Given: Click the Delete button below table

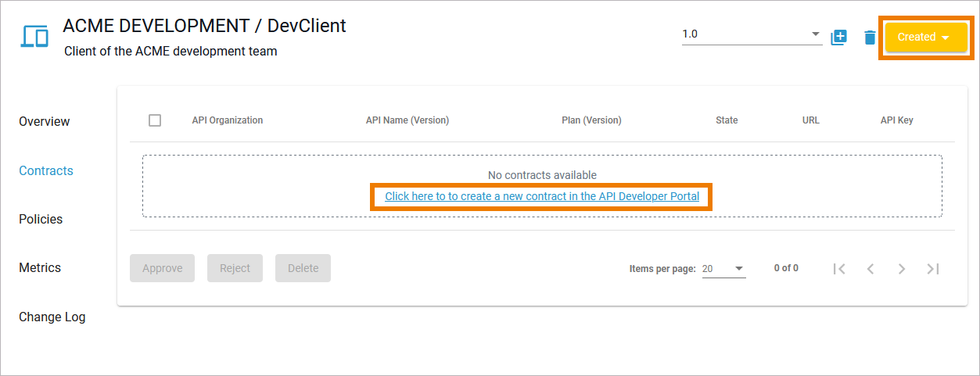Looking at the screenshot, I should [x=303, y=268].
